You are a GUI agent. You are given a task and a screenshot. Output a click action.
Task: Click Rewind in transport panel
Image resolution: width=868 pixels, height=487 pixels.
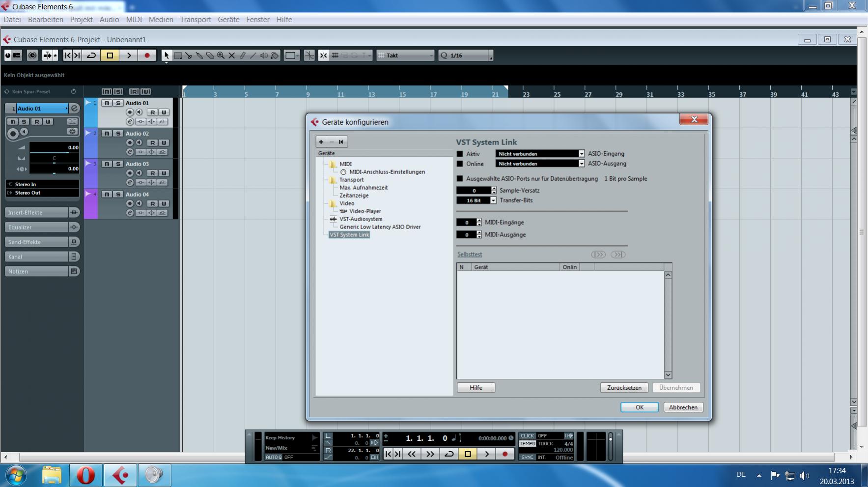coord(412,454)
